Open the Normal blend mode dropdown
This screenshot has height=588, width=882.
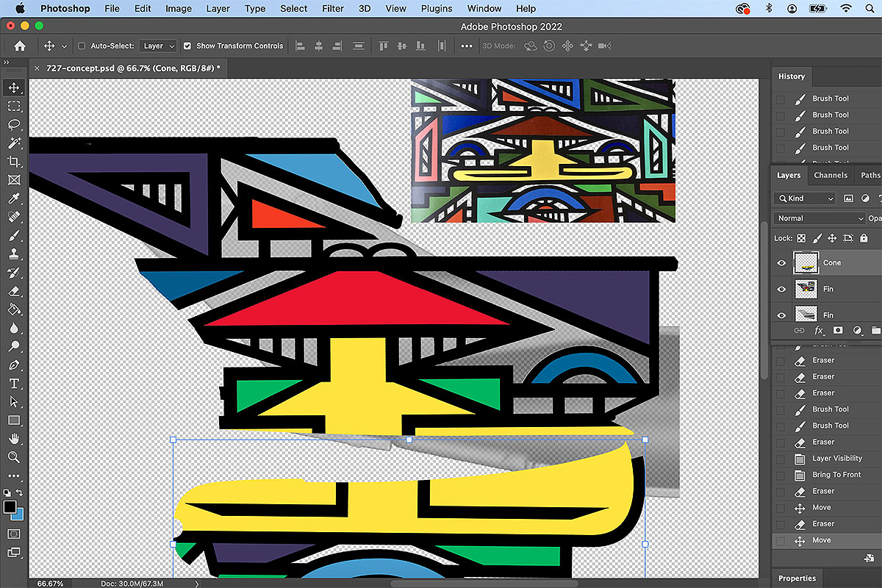click(820, 218)
